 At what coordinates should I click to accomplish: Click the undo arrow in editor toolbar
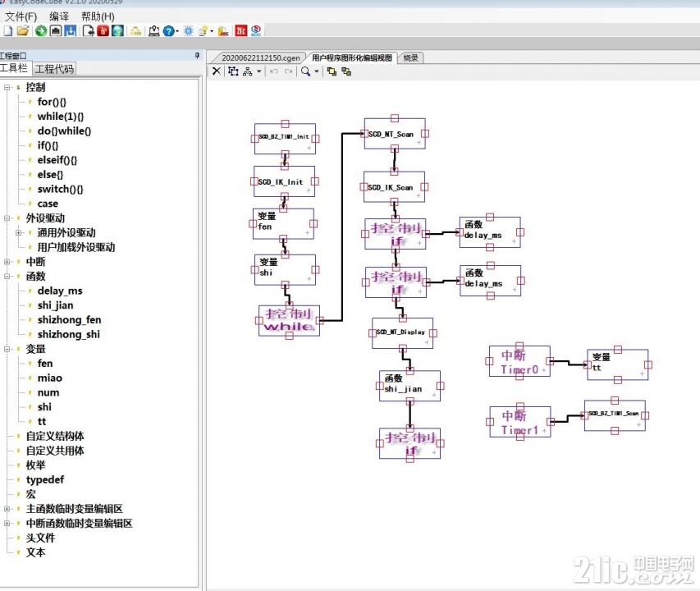[x=273, y=71]
